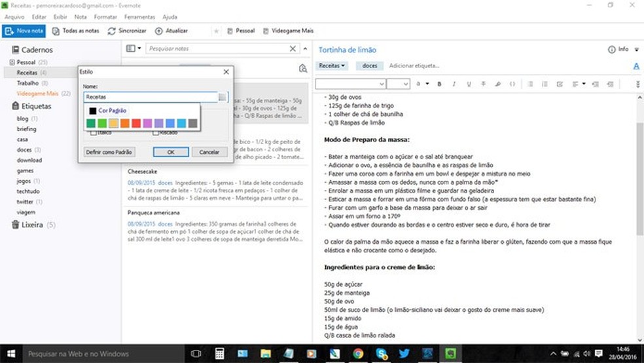Open Lixeira trash in sidebar

(x=33, y=225)
